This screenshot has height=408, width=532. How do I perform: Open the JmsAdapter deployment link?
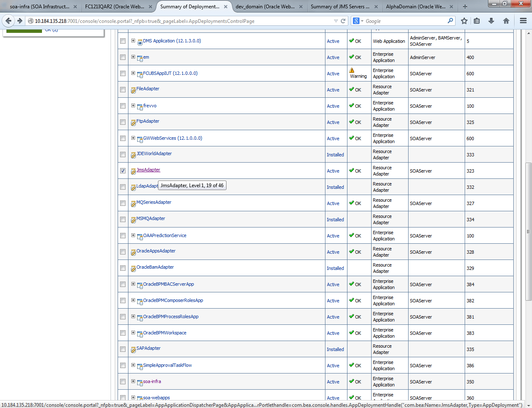click(148, 170)
